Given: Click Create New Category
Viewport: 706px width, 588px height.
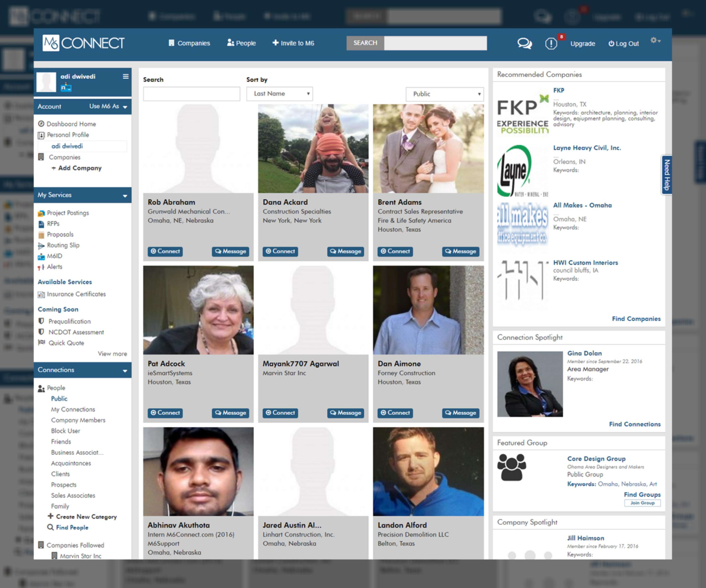Looking at the screenshot, I should click(x=82, y=516).
